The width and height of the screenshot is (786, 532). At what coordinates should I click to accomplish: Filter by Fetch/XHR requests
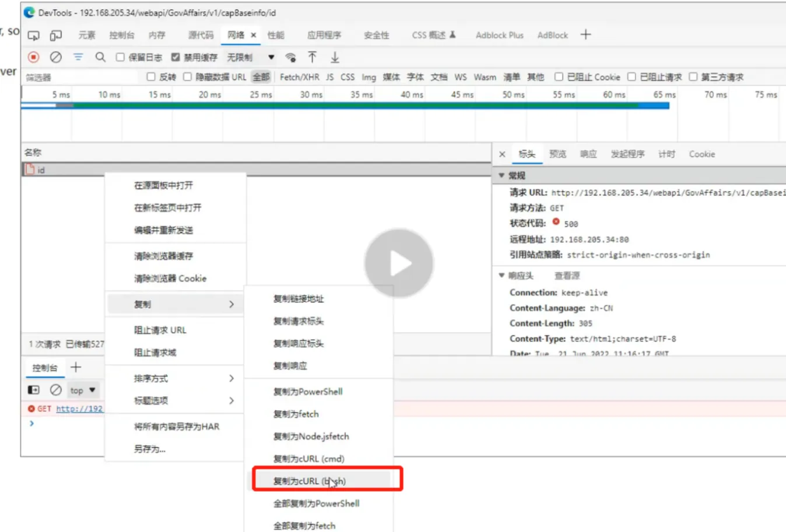point(299,77)
